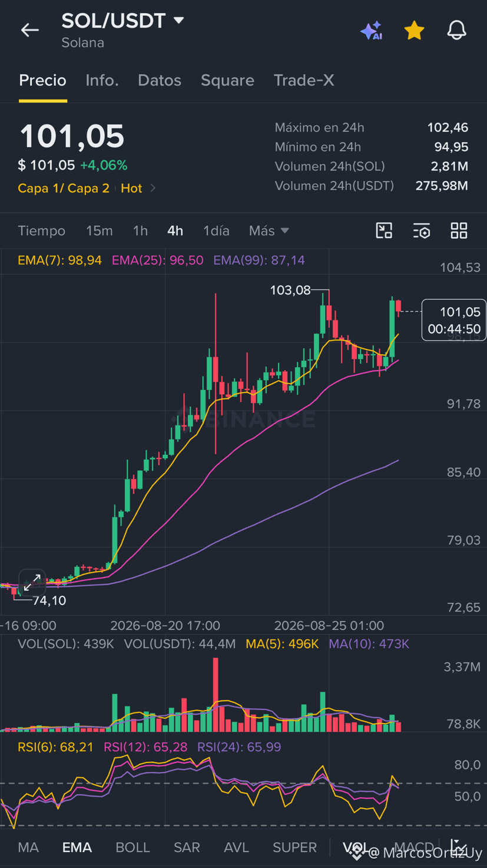
Task: Click the Volumen 24h(USDT) value 275,98M
Action: coord(442,186)
